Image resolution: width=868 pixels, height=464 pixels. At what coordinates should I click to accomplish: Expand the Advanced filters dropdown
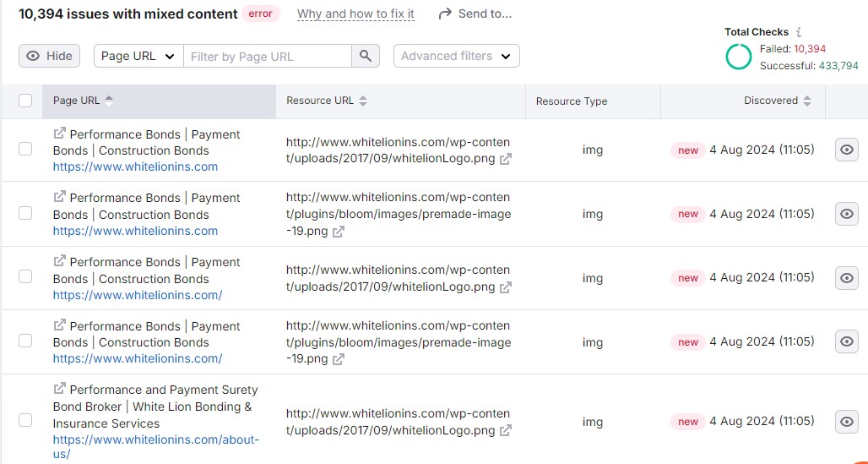coord(456,56)
